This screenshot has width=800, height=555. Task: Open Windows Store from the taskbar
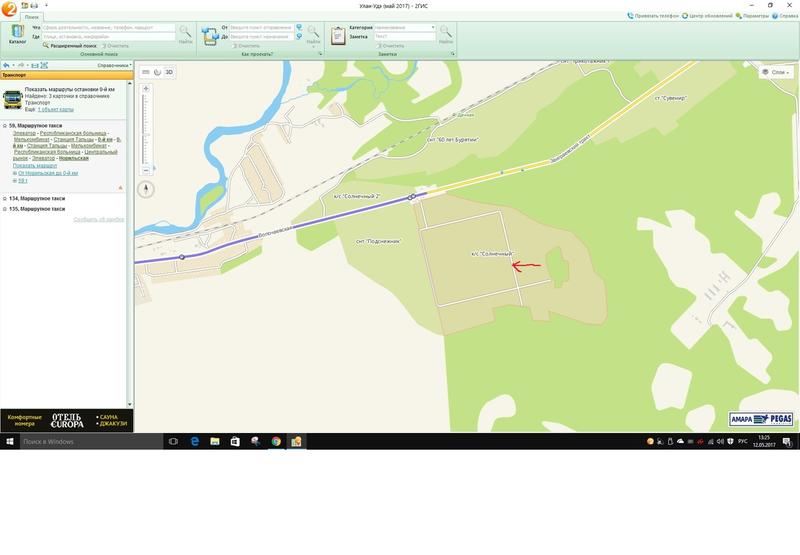[235, 442]
